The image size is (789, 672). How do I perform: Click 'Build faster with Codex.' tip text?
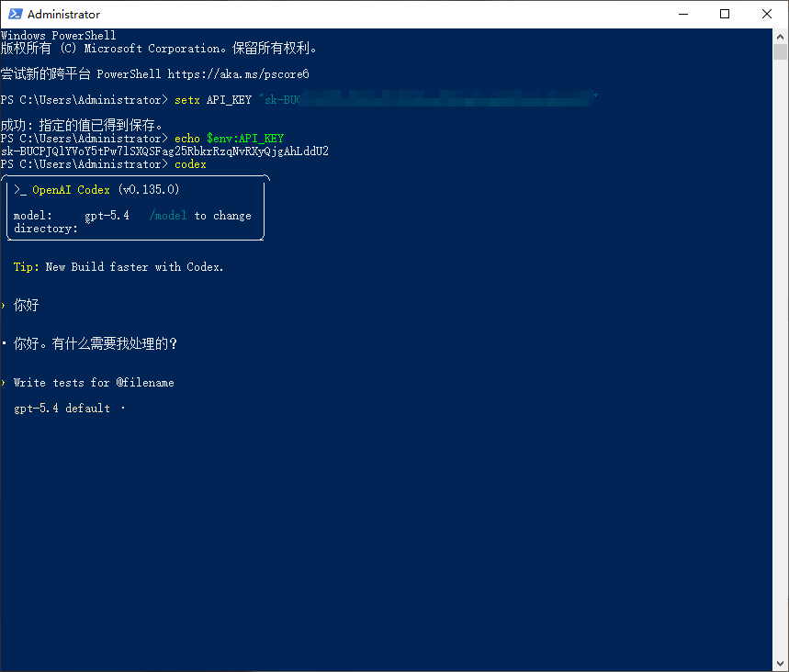[x=147, y=267]
